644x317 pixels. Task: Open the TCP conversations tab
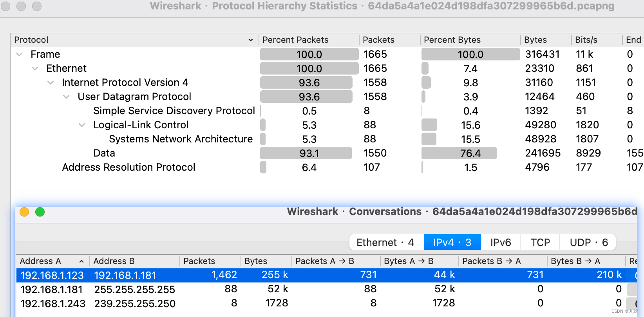coord(540,242)
